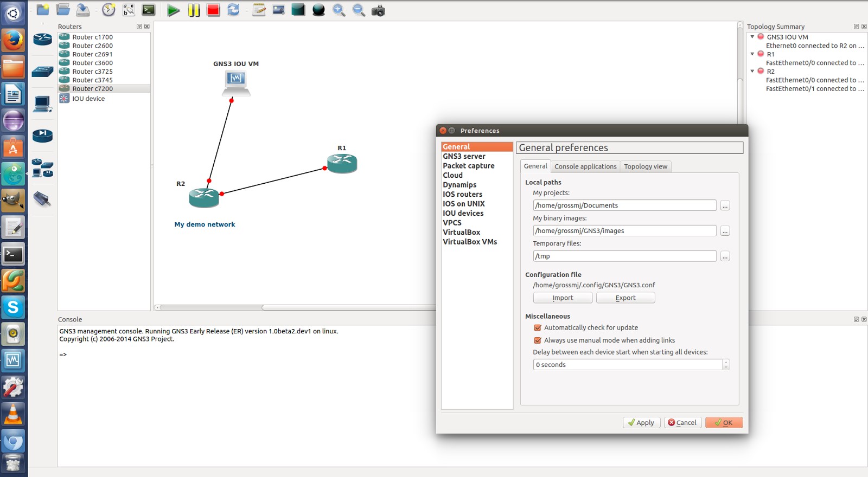
Task: Save the project using the toolbar icon
Action: click(83, 10)
